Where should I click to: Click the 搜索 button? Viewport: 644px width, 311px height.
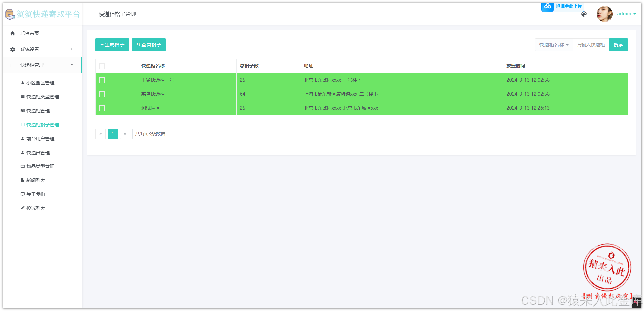pyautogui.click(x=618, y=45)
